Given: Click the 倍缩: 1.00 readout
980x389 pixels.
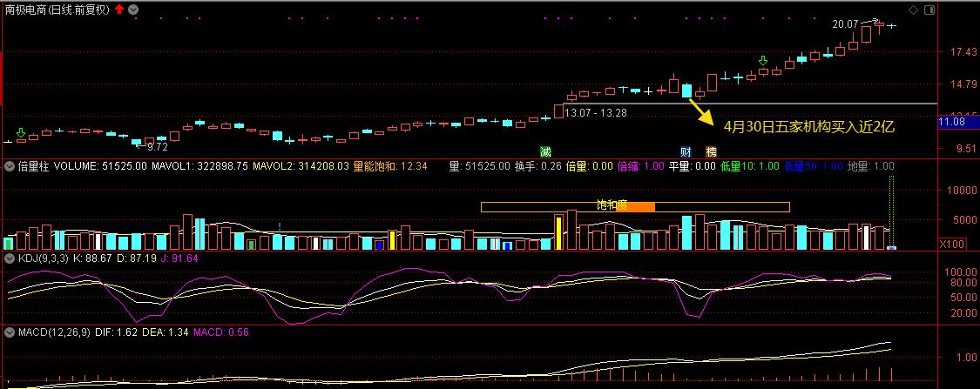Looking at the screenshot, I should (x=640, y=166).
